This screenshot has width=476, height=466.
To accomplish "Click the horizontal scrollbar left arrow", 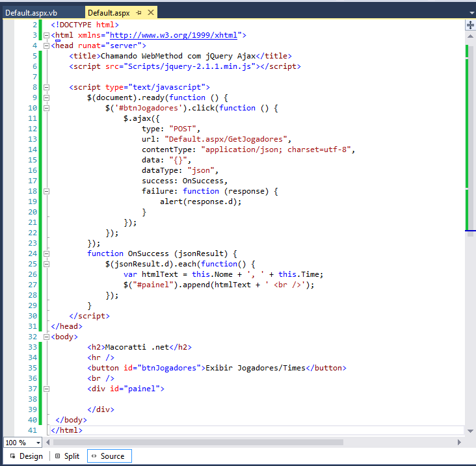I will tap(47, 443).
